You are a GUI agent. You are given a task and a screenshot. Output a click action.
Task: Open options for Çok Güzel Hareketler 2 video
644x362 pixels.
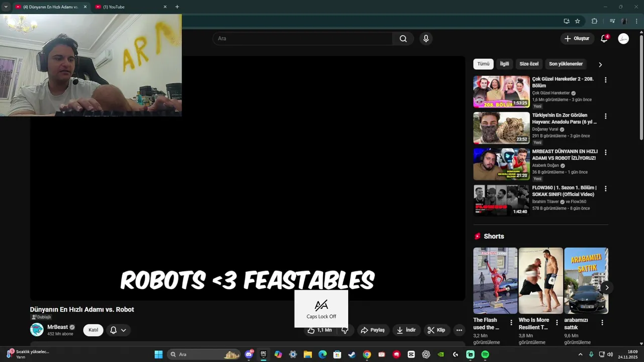pos(605,80)
